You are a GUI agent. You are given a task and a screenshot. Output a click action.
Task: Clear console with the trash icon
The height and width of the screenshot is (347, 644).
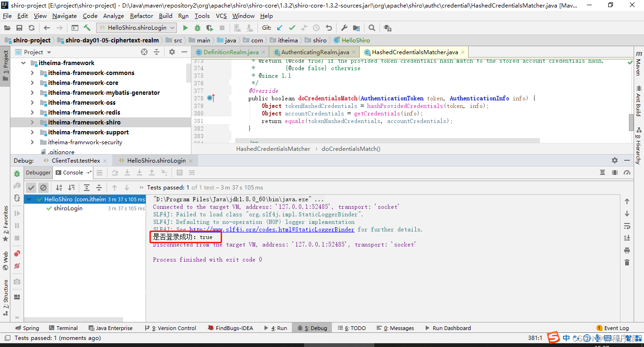click(627, 262)
